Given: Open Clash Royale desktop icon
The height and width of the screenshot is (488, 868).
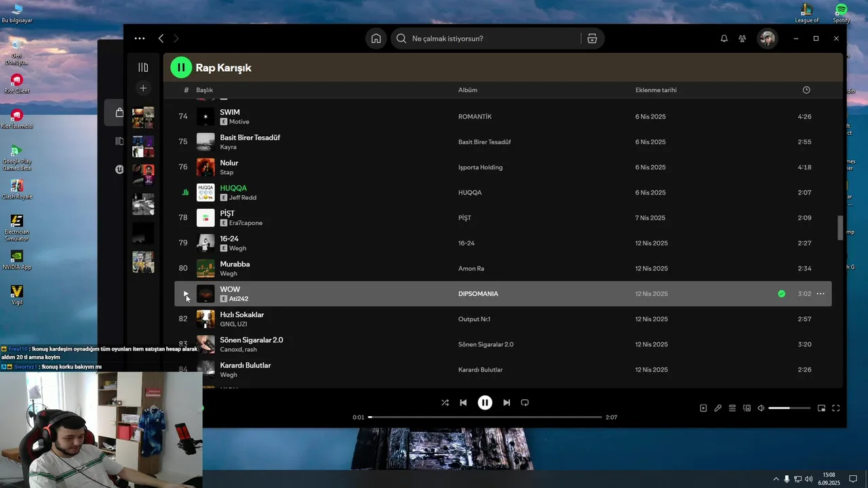Looking at the screenshot, I should (17, 189).
